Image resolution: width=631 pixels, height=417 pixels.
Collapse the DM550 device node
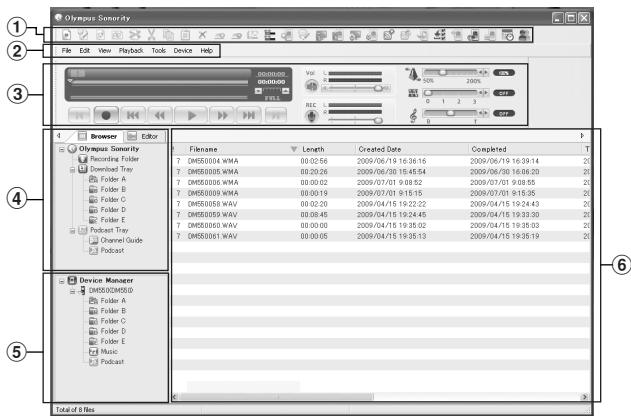point(72,291)
